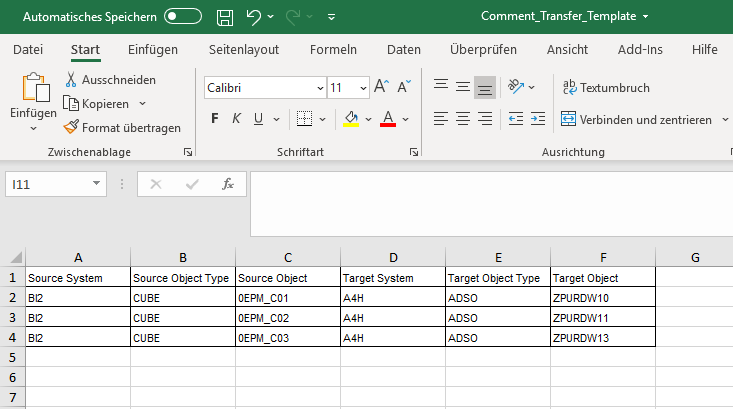Open the Einfügen ribbon tab
Screen dimensions: 733x409
coord(153,50)
